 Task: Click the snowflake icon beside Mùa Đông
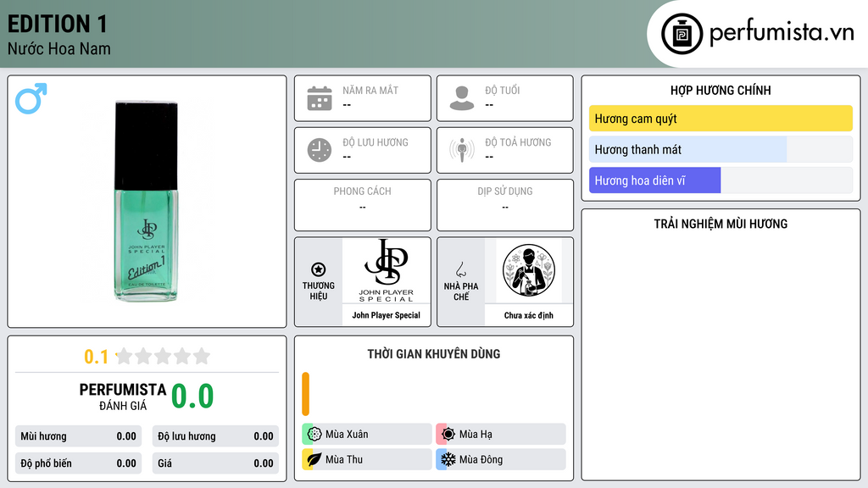point(448,459)
